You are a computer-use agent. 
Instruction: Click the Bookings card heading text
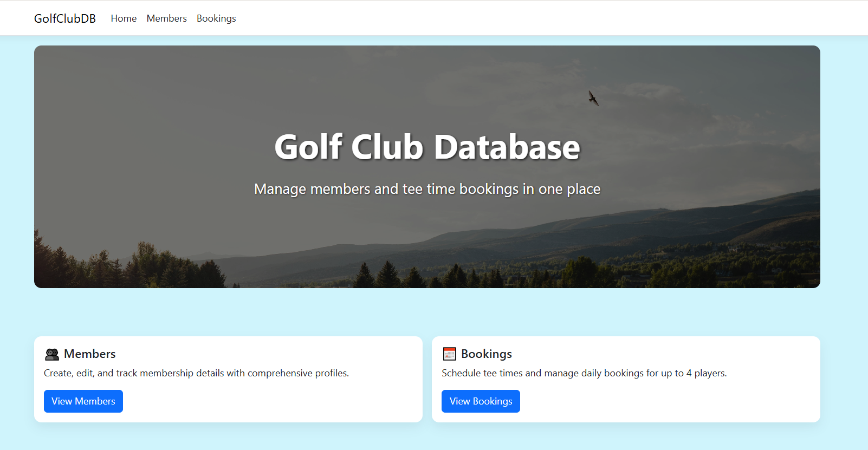[x=487, y=354]
